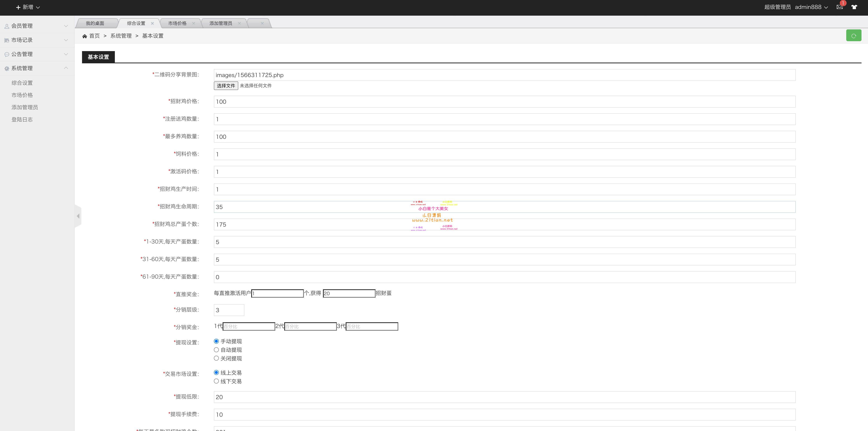Image resolution: width=868 pixels, height=431 pixels.
Task: Click the shirt skin-change icon
Action: [854, 7]
